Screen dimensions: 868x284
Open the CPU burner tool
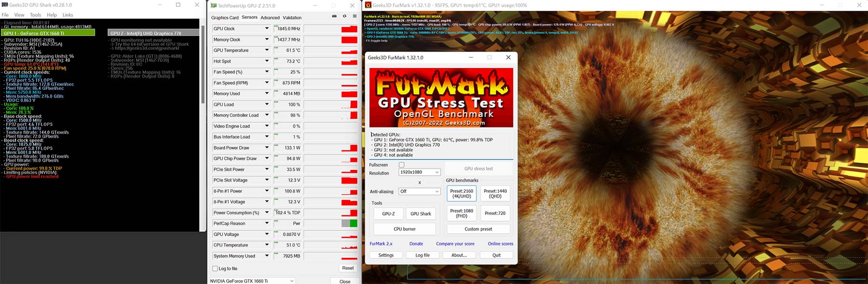pos(405,229)
